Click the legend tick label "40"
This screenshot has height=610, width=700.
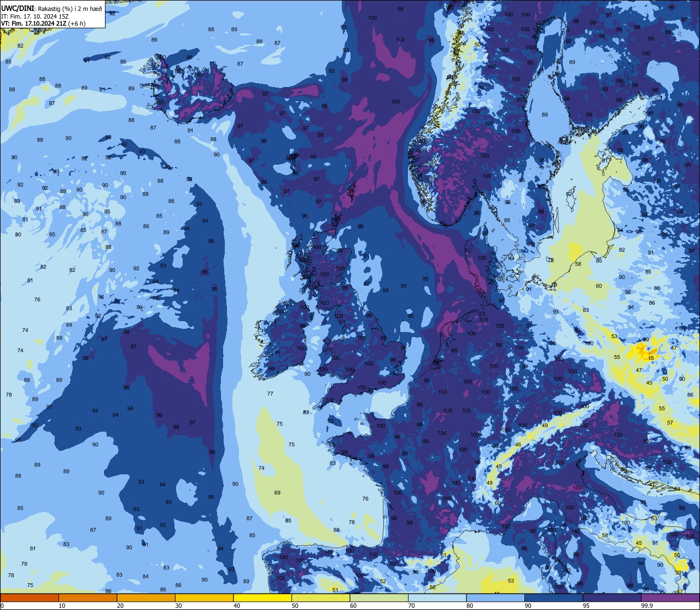pos(237,606)
